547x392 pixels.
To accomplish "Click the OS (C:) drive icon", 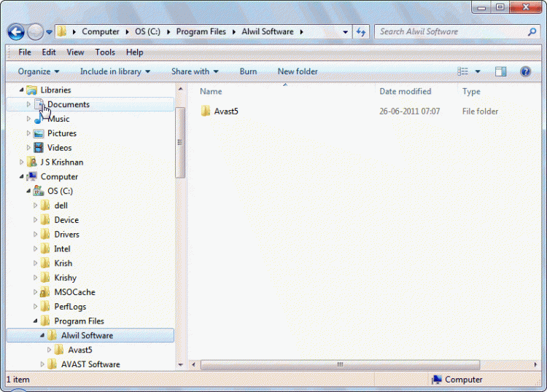I will tap(39, 191).
